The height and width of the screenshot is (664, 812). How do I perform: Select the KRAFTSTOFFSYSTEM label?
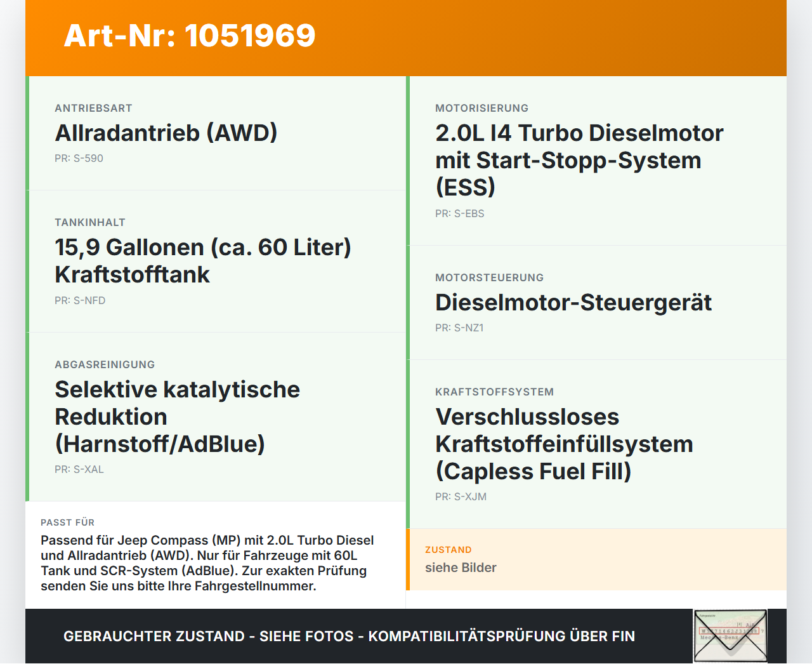pos(494,392)
